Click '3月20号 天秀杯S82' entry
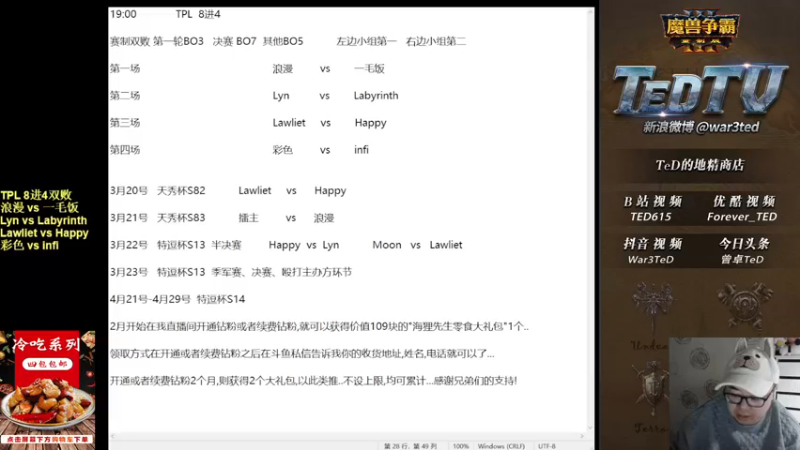 (158, 190)
